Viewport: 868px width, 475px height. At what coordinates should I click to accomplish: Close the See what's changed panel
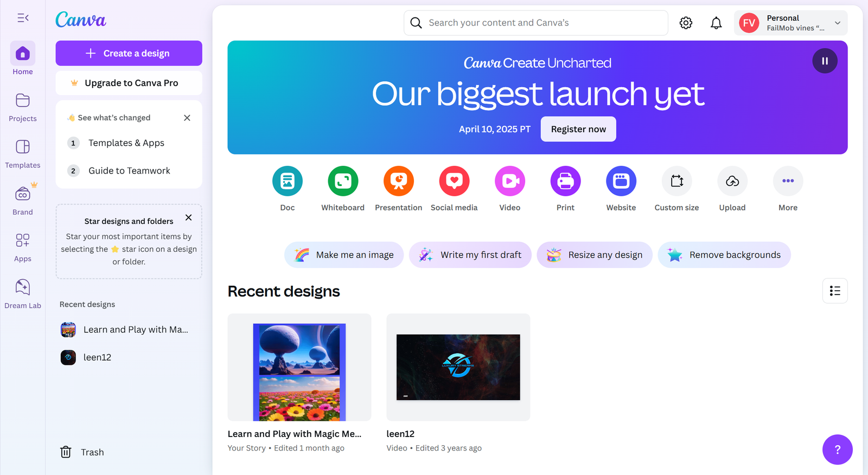187,118
